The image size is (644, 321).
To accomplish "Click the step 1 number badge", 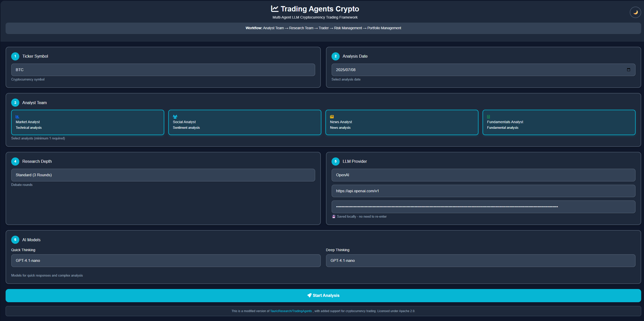I will tap(15, 56).
